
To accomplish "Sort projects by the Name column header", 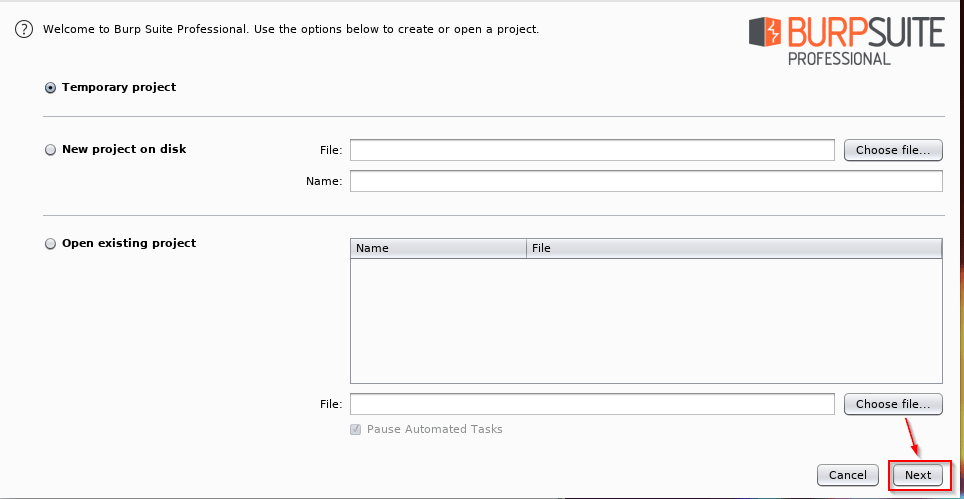I will click(438, 249).
